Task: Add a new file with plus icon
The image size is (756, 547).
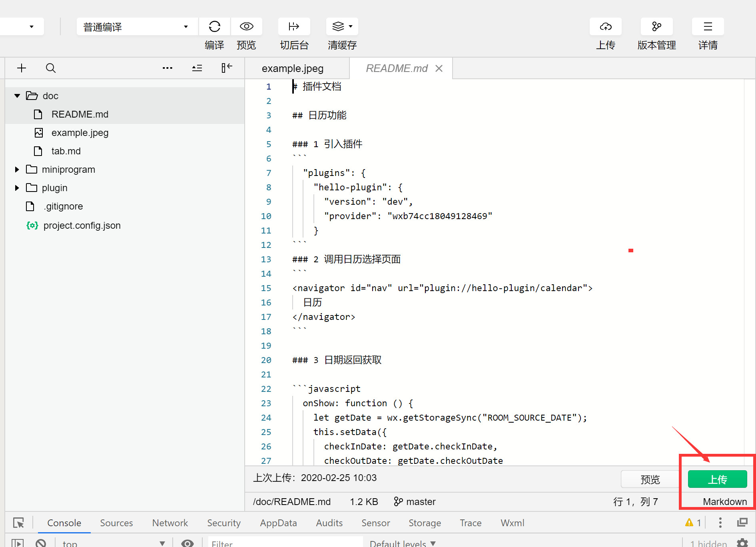Action: (x=22, y=68)
